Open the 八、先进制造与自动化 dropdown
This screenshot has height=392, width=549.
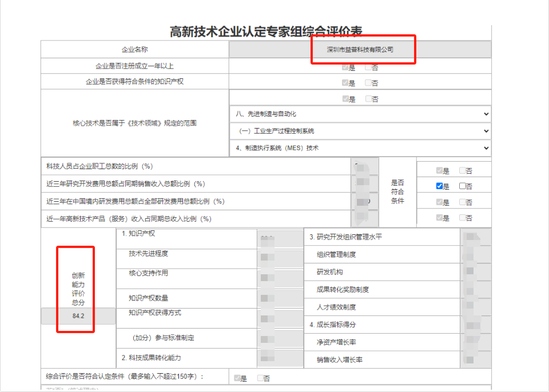(x=360, y=114)
